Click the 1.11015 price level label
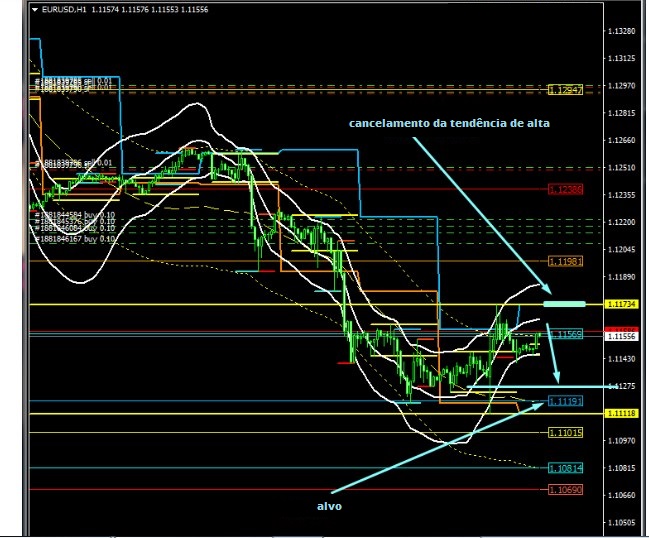649x538 pixels. pyautogui.click(x=565, y=432)
